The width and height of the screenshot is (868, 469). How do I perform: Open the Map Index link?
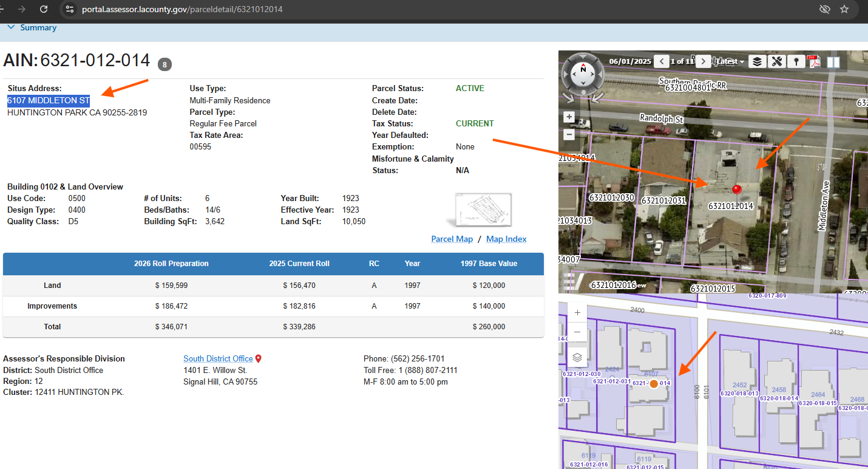pos(506,239)
